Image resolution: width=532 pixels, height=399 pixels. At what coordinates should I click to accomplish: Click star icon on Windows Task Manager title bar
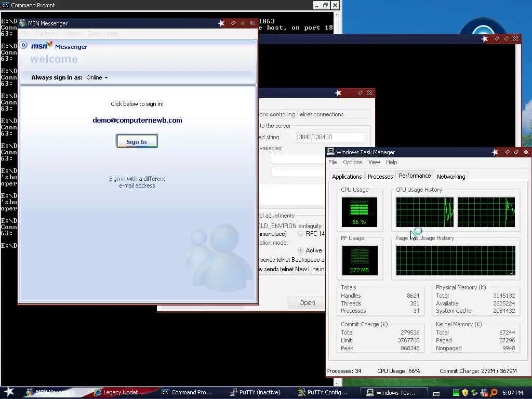click(495, 152)
